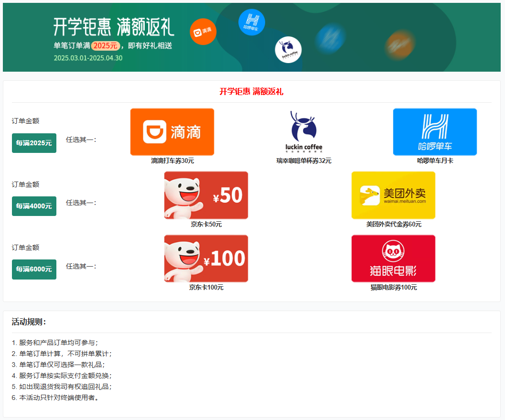
Task: Click the 开学钜惠 满额返礼 red heading
Action: 252,92
